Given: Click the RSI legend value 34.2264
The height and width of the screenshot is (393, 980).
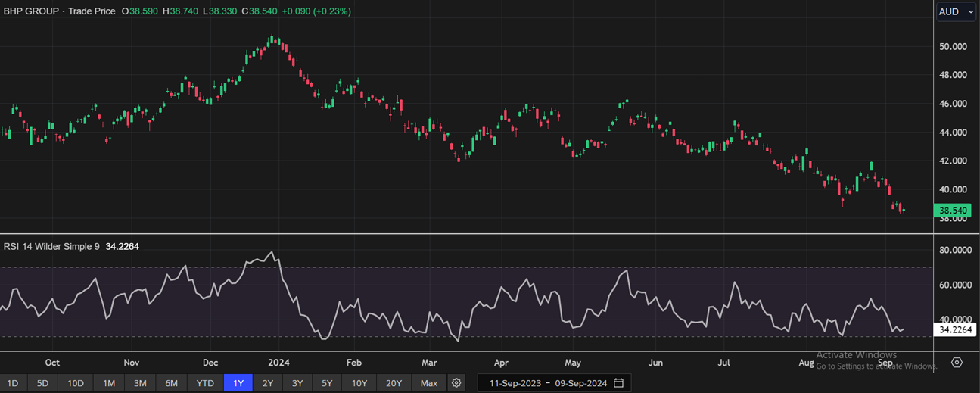Looking at the screenshot, I should tap(122, 246).
